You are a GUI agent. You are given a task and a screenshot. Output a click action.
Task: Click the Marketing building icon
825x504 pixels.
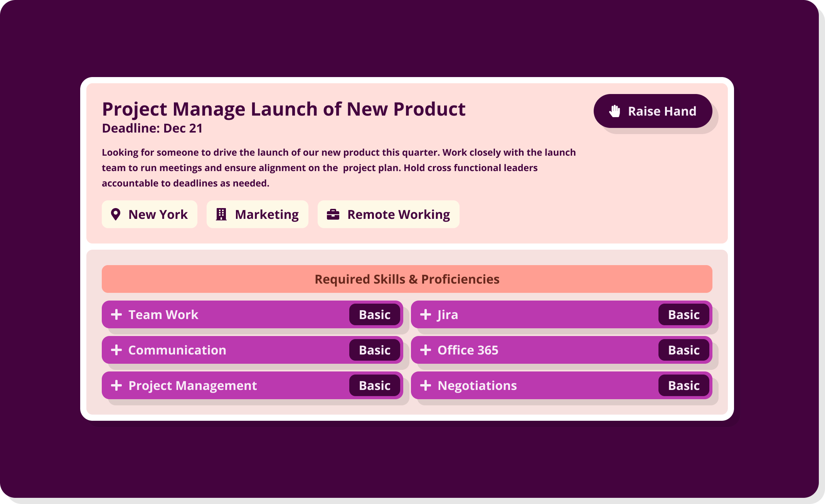(221, 214)
